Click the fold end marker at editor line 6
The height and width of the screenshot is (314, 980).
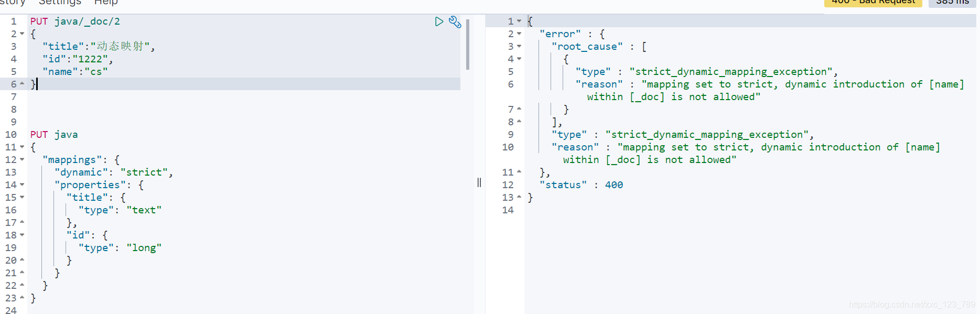coord(22,84)
